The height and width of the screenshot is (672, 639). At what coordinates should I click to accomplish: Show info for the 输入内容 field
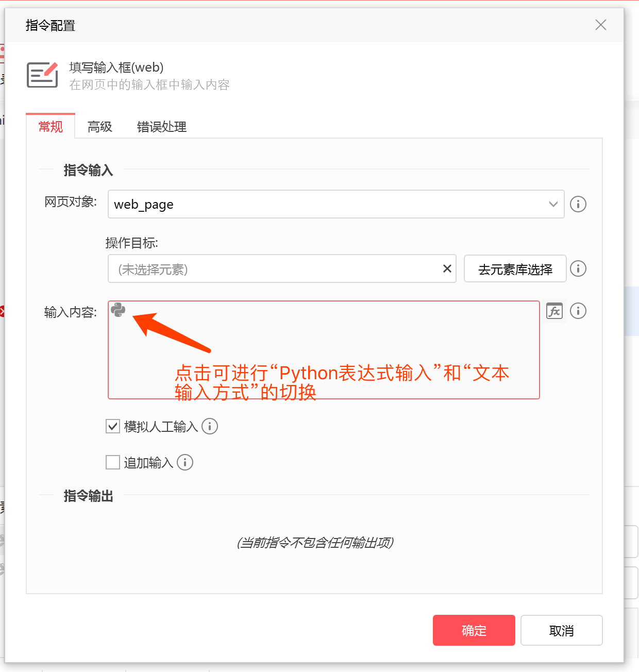[x=578, y=311]
